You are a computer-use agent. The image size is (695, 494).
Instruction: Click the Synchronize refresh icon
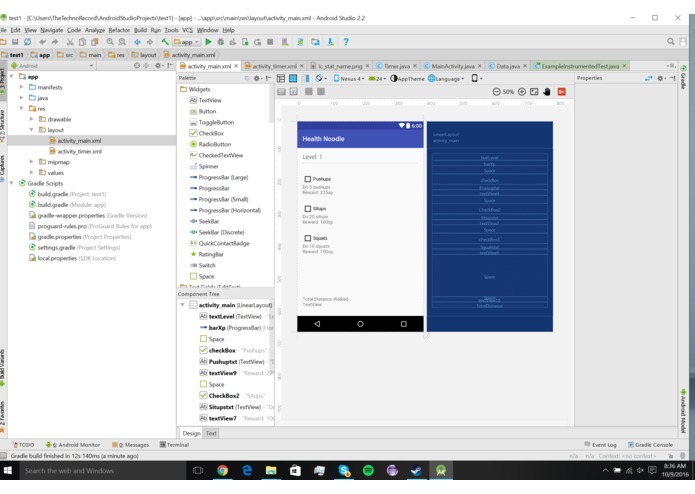[x=27, y=42]
